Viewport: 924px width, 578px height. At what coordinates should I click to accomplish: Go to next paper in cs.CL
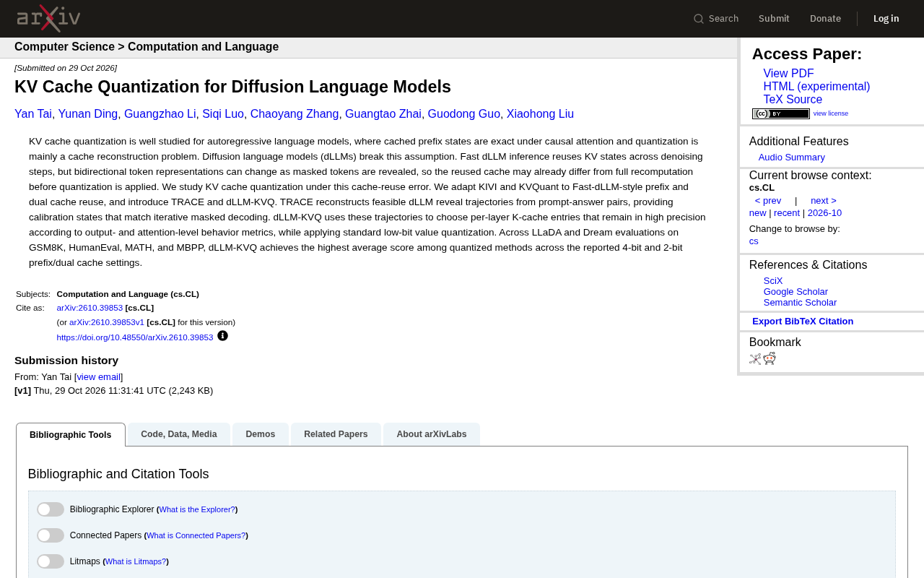pyautogui.click(x=824, y=201)
